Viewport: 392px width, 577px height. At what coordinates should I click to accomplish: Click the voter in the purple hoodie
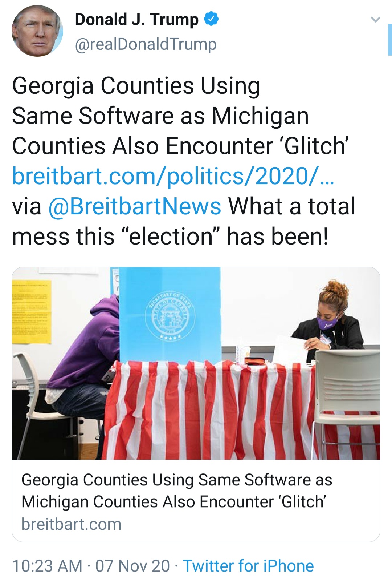(87, 356)
